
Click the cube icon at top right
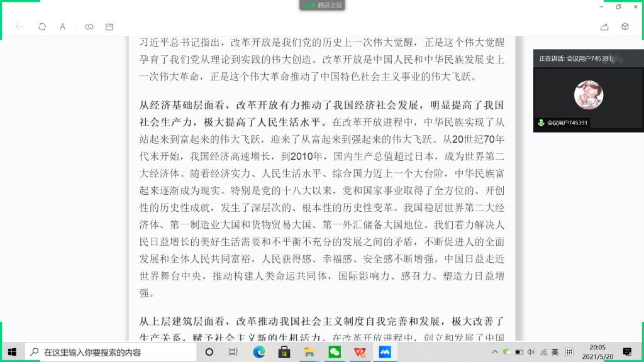tap(625, 27)
